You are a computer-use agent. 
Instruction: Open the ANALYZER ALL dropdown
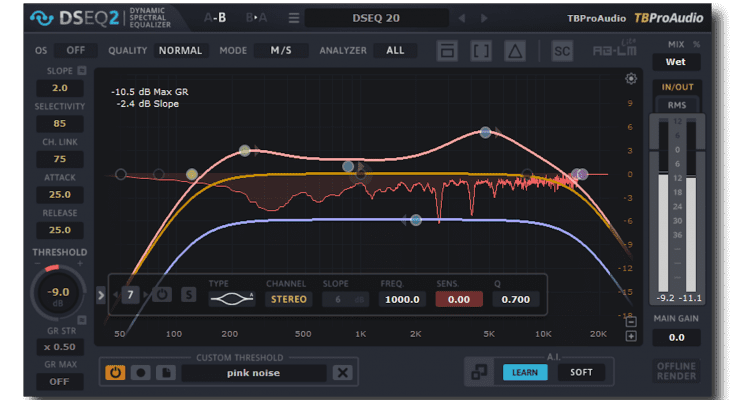[395, 50]
